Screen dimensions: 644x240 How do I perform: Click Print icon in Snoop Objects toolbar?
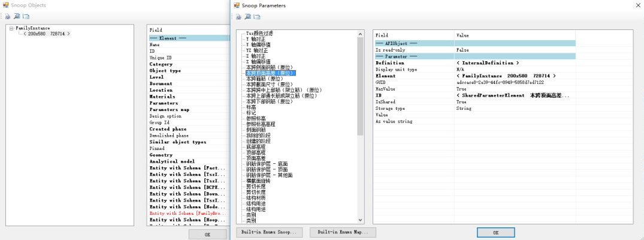7,16
